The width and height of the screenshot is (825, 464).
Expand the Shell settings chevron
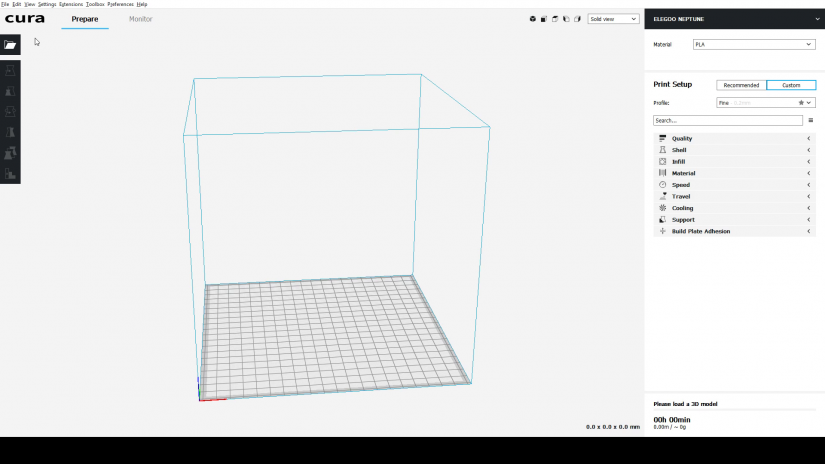(809, 150)
